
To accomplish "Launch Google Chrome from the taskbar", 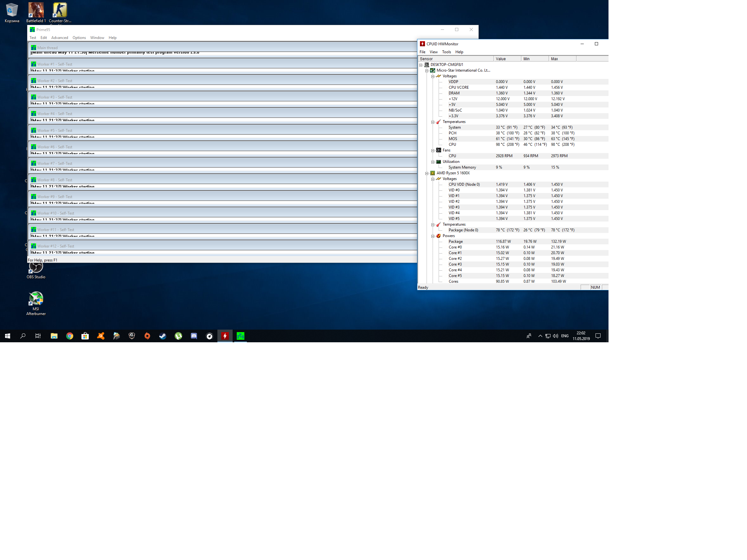I will pos(70,336).
